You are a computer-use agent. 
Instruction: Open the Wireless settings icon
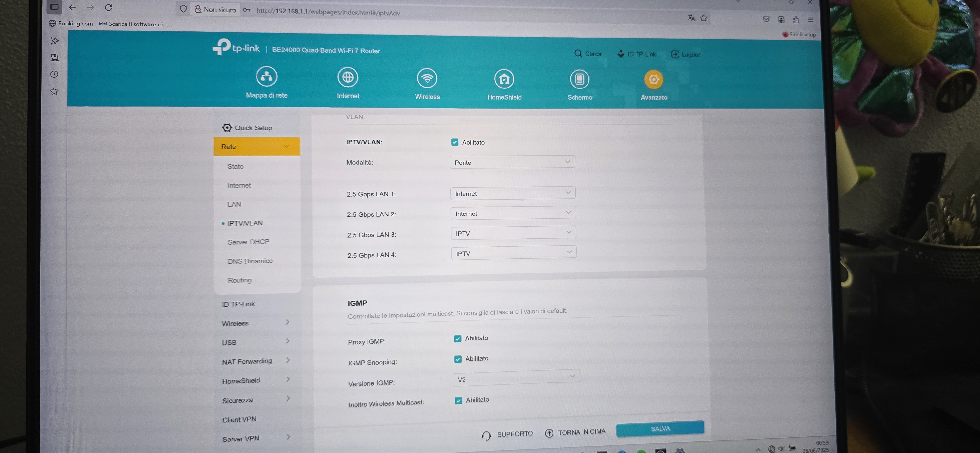coord(427,78)
